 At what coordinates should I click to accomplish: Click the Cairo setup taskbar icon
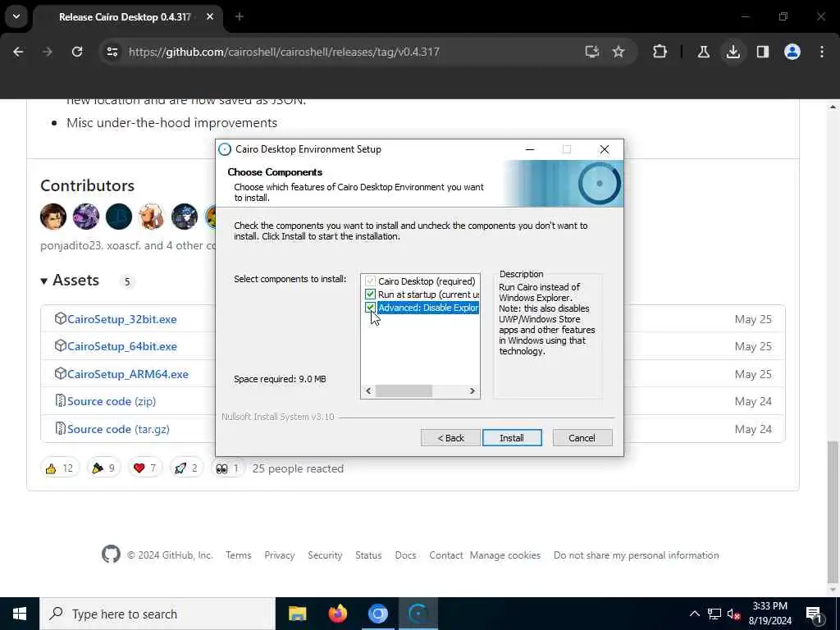(x=418, y=614)
